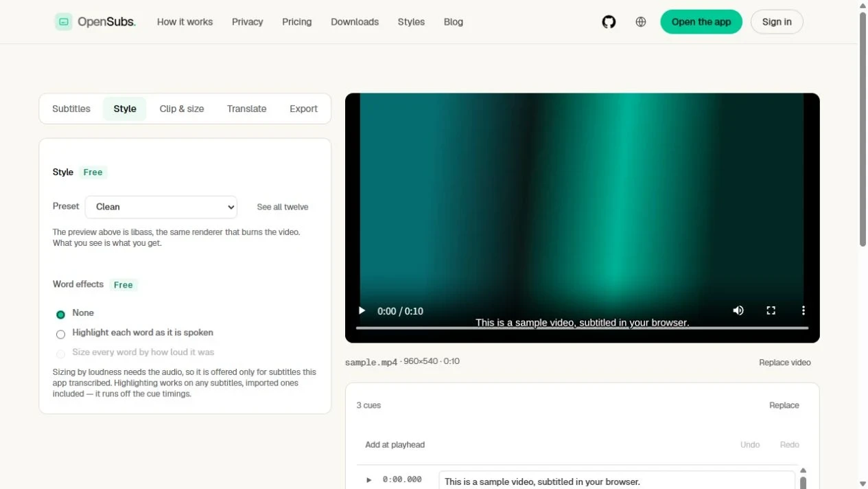Open the Downloads page

pyautogui.click(x=355, y=22)
